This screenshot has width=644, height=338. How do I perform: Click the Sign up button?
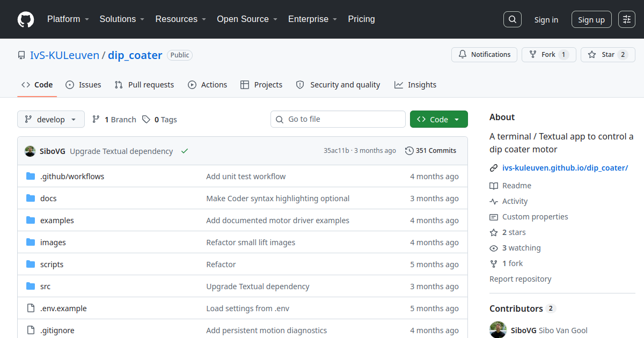[x=591, y=20]
